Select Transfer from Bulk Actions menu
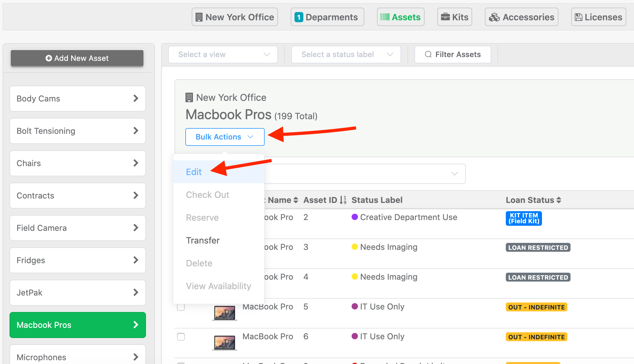The image size is (634, 364). (x=202, y=240)
